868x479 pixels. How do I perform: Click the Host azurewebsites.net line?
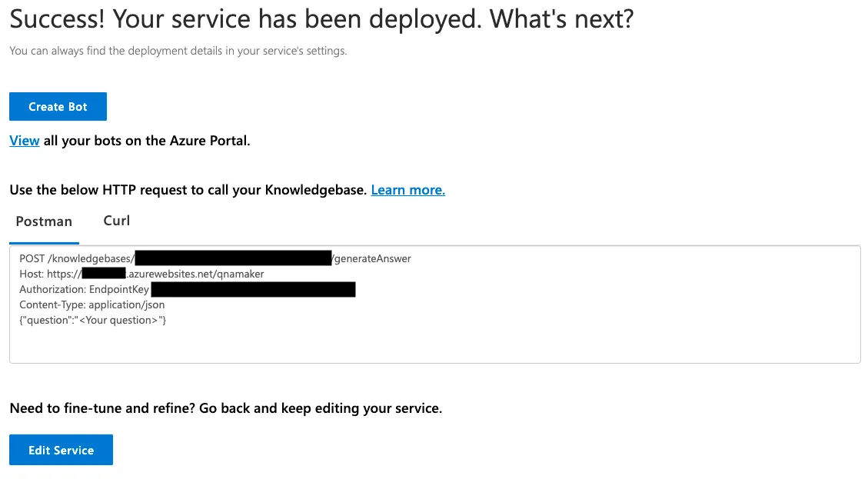pos(141,274)
